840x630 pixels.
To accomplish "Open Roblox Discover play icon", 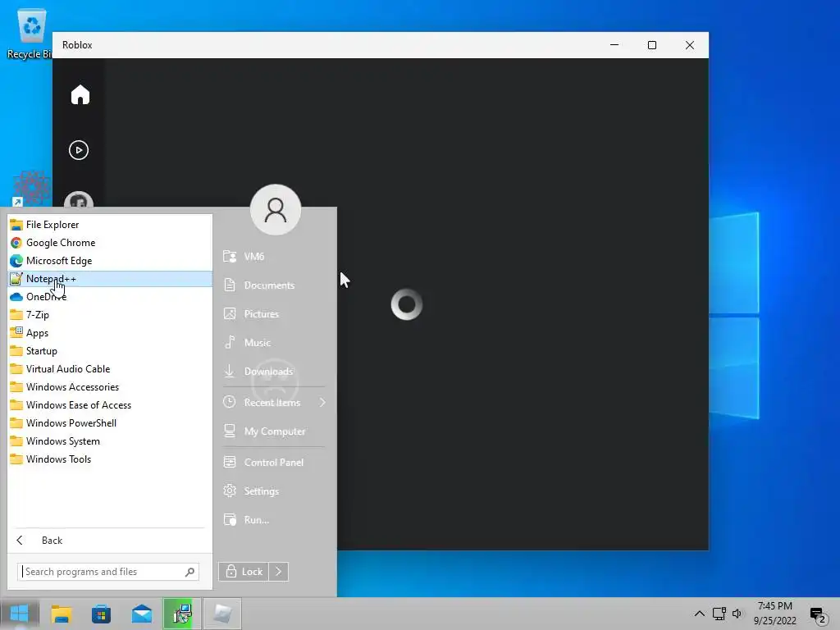I will [79, 150].
